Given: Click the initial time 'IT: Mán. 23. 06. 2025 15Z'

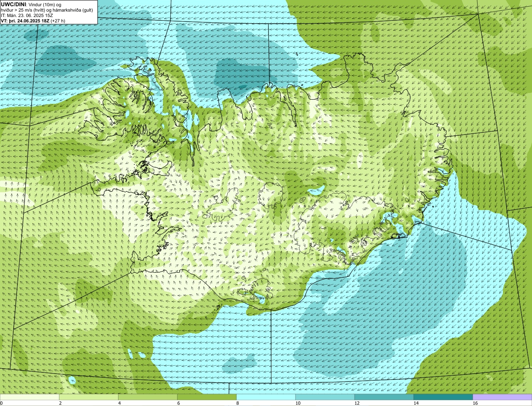Looking at the screenshot, I should (26, 15).
